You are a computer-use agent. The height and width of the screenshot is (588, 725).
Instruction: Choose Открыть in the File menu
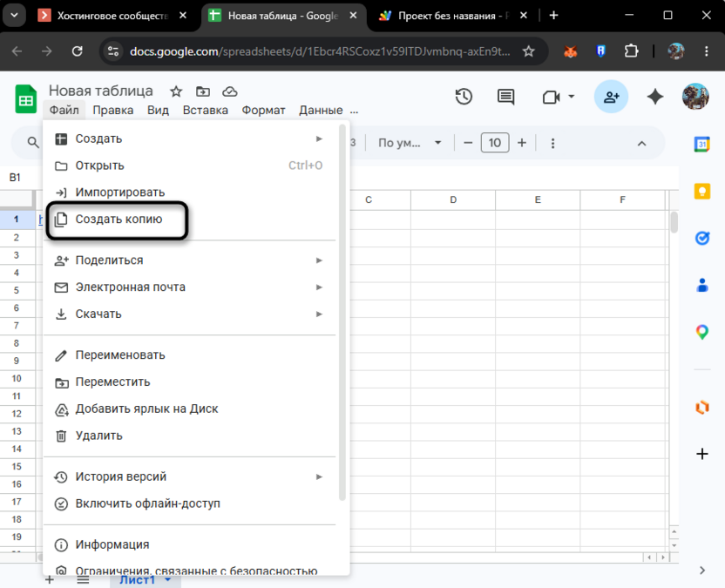[189, 166]
